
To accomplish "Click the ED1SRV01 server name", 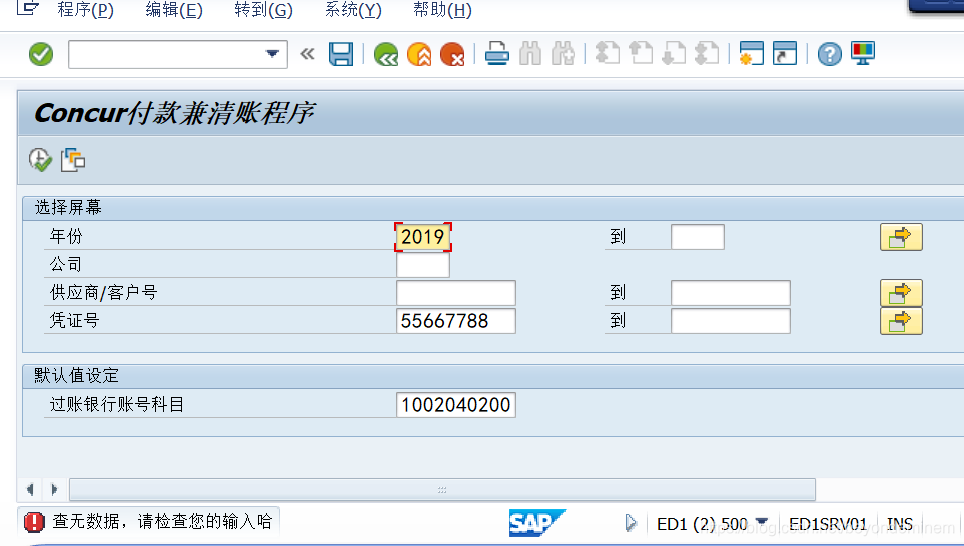I will [x=828, y=524].
